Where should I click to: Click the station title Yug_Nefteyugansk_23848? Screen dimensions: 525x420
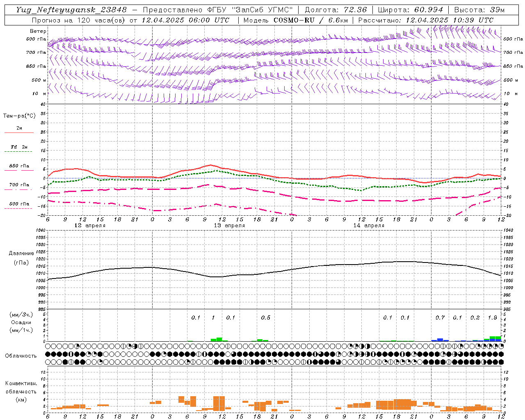coord(71,10)
